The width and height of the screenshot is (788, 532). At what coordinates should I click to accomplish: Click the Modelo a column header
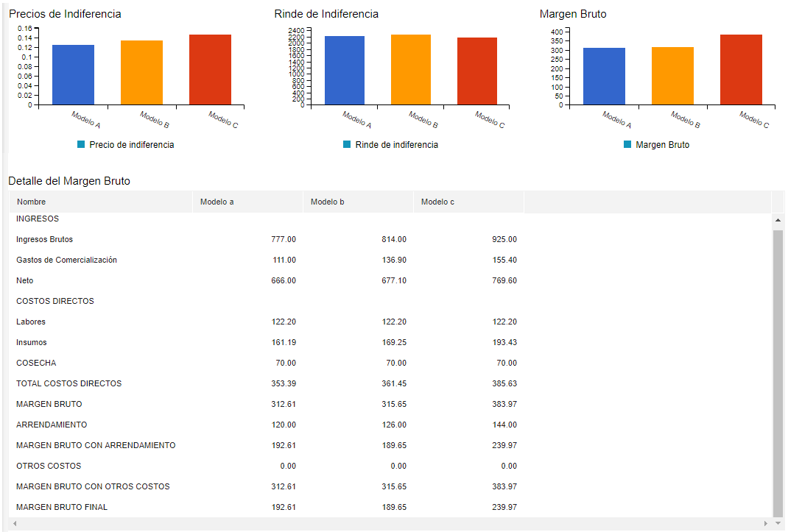tap(217, 202)
